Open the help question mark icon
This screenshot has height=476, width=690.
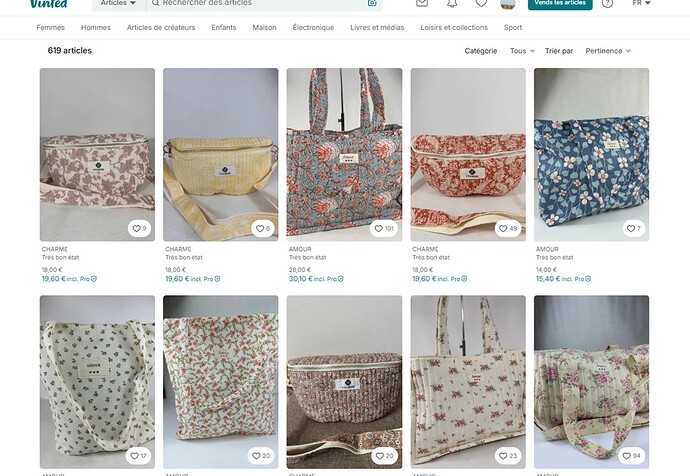point(607,3)
